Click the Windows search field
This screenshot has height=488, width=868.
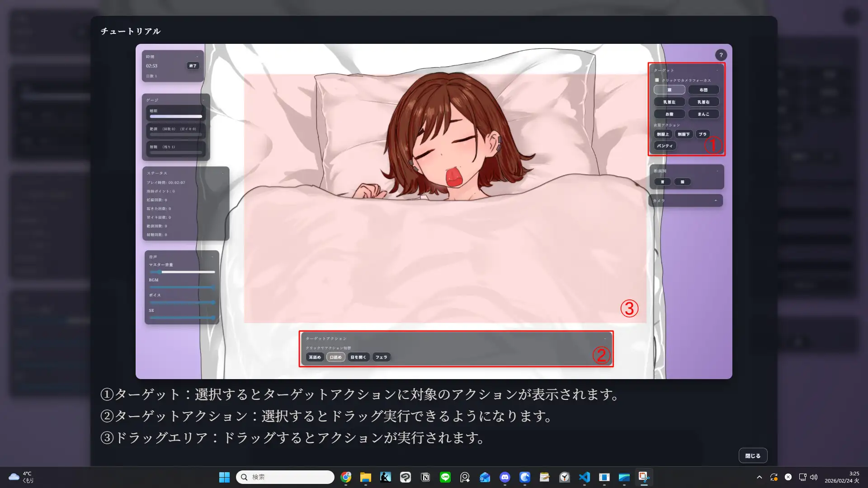[285, 477]
